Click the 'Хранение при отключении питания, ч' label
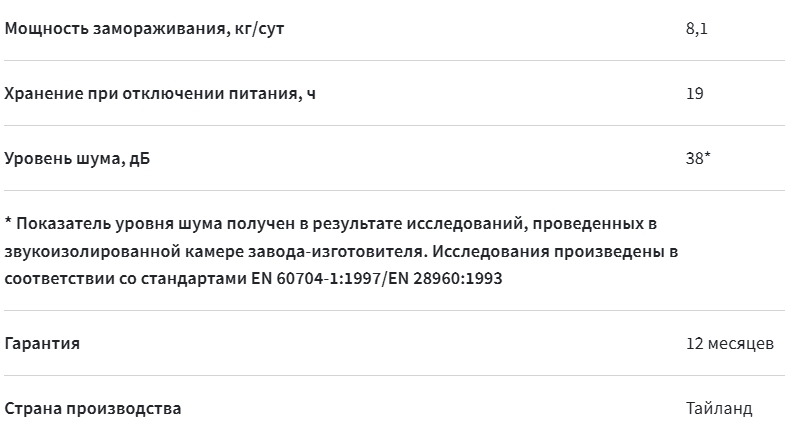Screen dimensions: 785x438 [160, 94]
